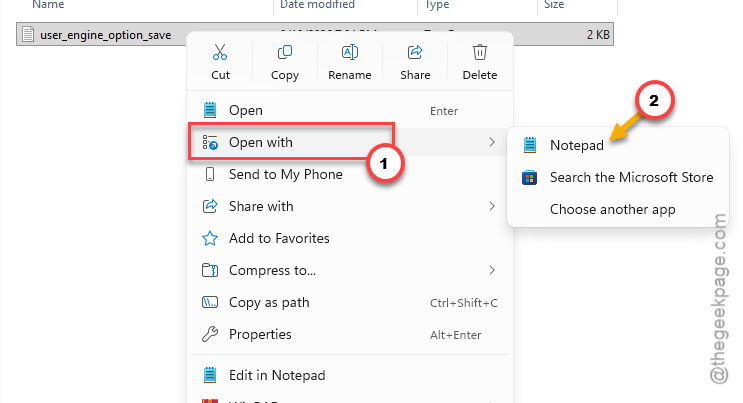743x403 pixels.
Task: Click the Microsoft Store icon in submenu
Action: coord(529,177)
